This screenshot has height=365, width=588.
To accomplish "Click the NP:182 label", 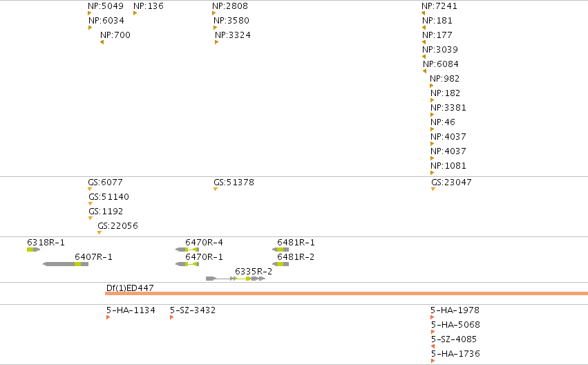I will click(x=445, y=93).
